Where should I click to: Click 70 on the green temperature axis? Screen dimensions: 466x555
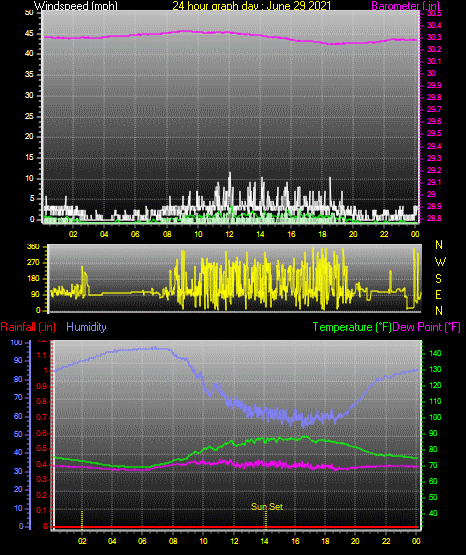(x=433, y=465)
